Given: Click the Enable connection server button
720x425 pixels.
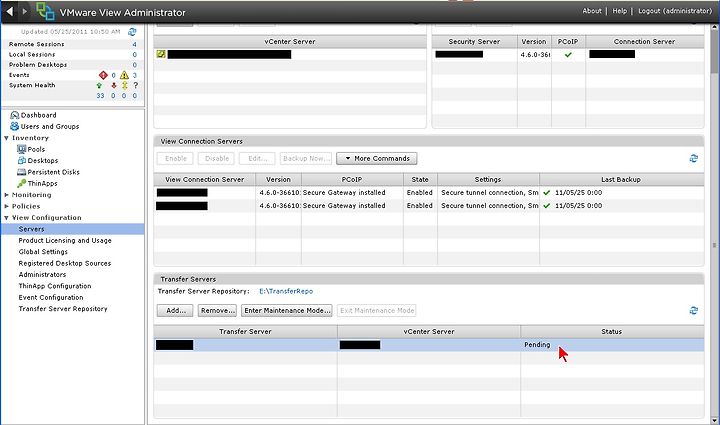Looking at the screenshot, I should point(175,158).
